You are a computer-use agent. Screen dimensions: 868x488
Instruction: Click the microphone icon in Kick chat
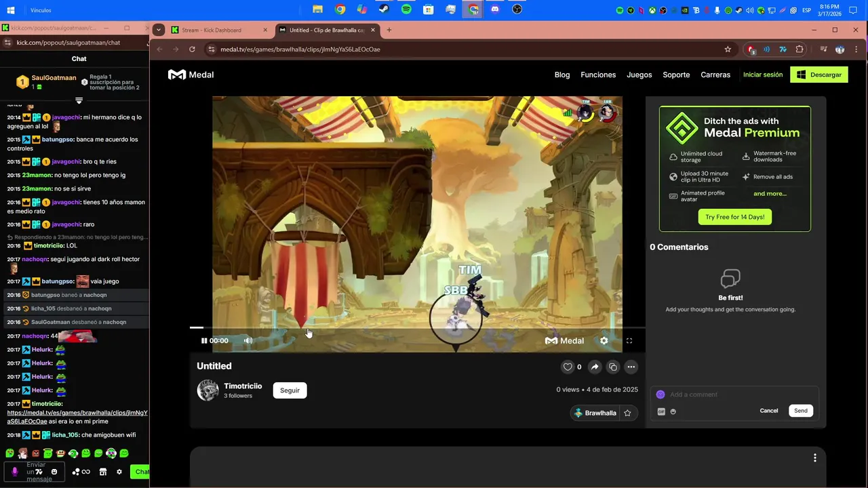tap(15, 472)
